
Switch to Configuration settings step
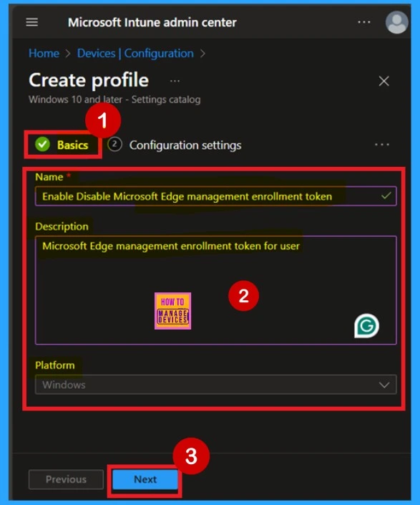(175, 145)
